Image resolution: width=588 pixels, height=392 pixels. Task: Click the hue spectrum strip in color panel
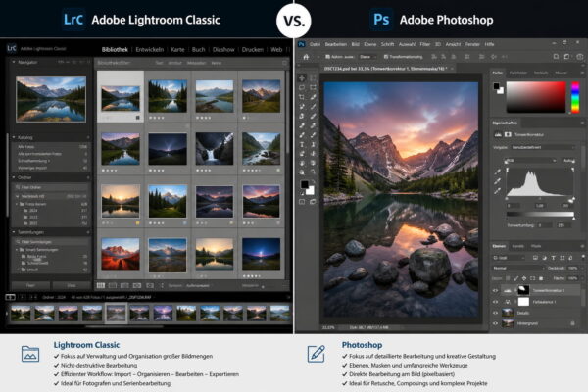tap(574, 98)
